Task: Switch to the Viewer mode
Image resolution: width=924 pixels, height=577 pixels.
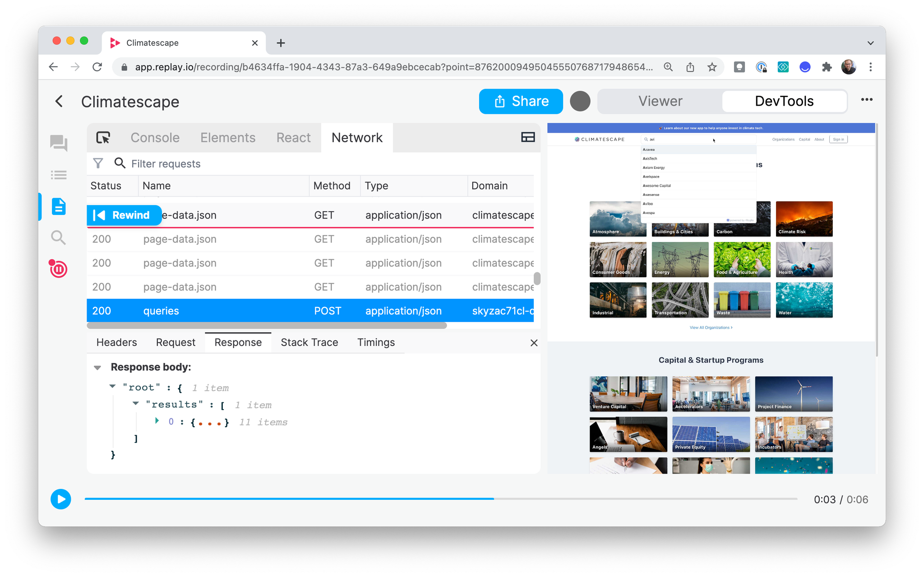Action: point(660,101)
